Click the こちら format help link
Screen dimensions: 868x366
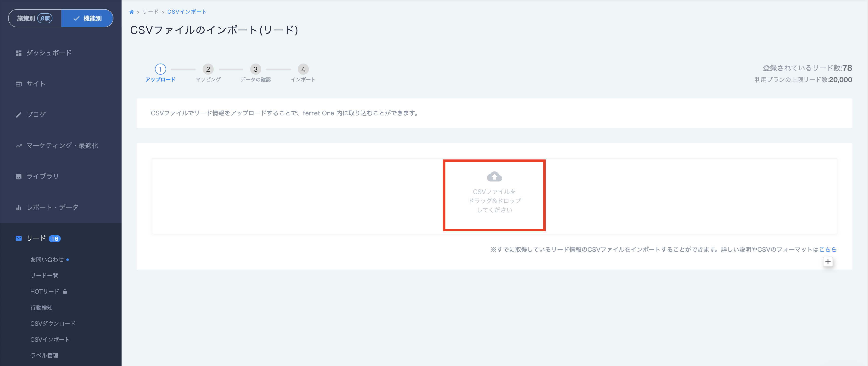tap(827, 250)
